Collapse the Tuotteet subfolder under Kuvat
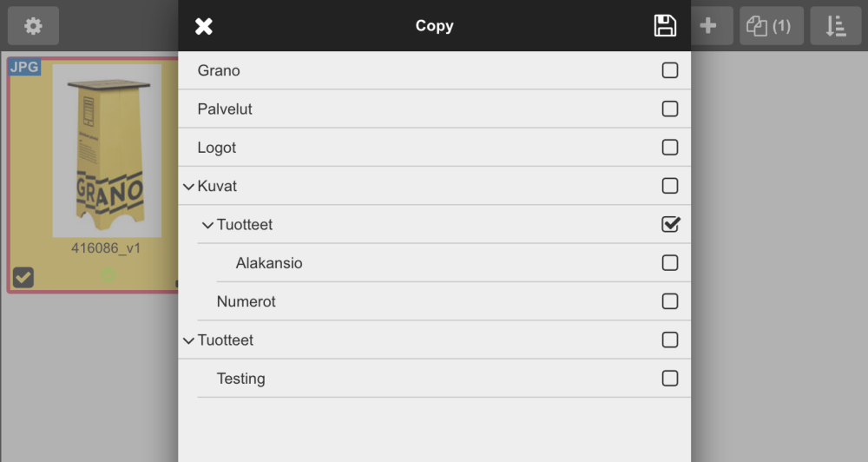Screen dimensions: 868x462 [x=207, y=225]
